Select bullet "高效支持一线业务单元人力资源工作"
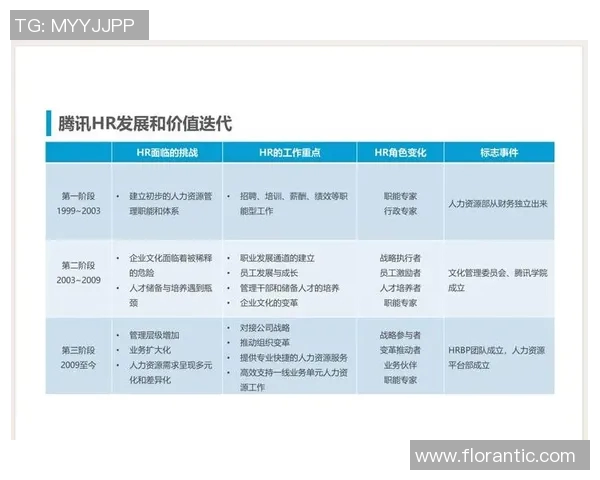 (x=293, y=380)
